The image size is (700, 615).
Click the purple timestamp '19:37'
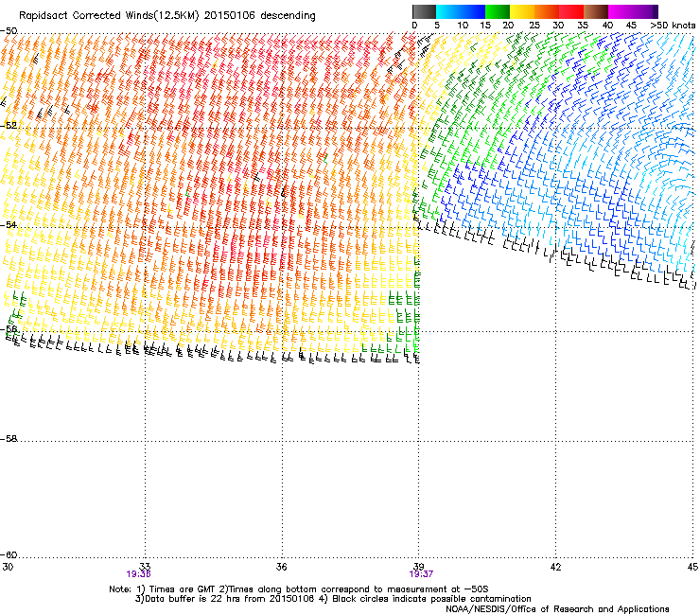[x=421, y=574]
